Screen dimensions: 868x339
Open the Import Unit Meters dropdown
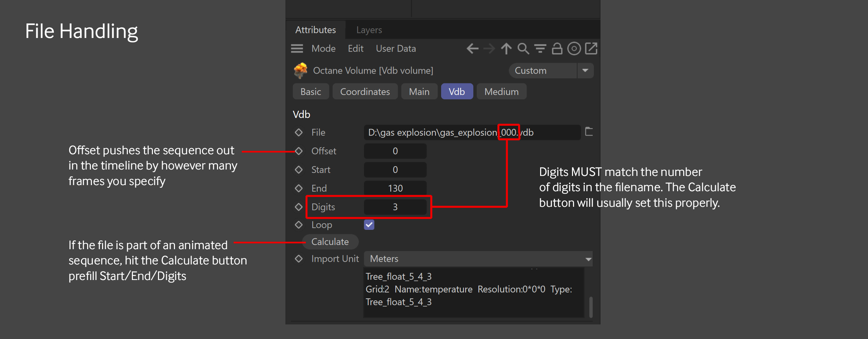(478, 259)
